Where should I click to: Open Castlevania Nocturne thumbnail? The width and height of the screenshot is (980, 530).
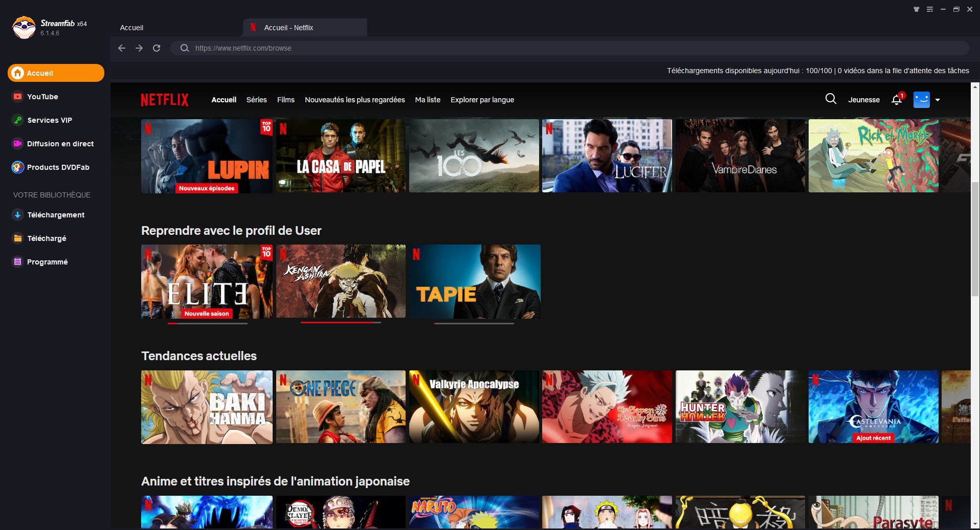coord(874,407)
